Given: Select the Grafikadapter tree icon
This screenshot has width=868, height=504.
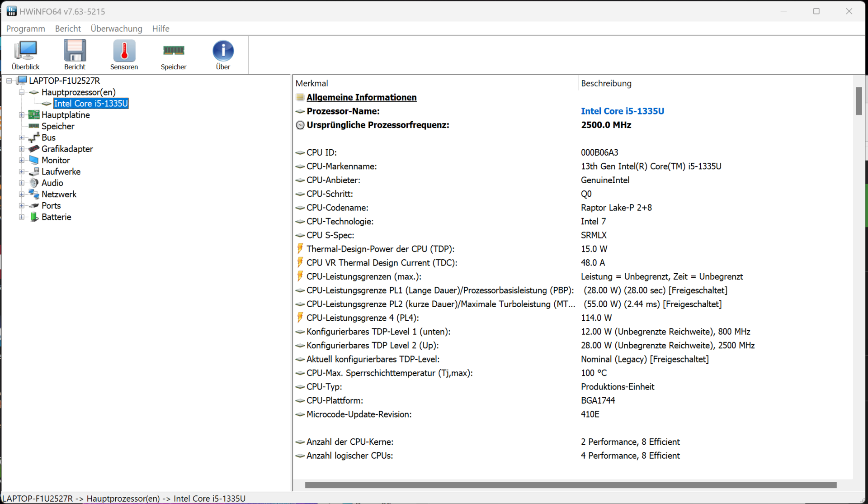Looking at the screenshot, I should [34, 149].
